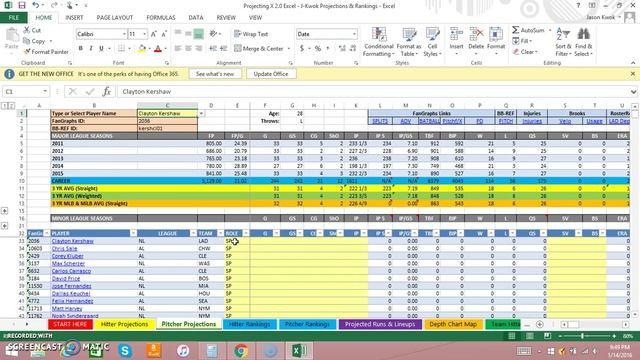Screen dimensions: 640x360
Task: Toggle Bold formatting
Action: [81, 49]
